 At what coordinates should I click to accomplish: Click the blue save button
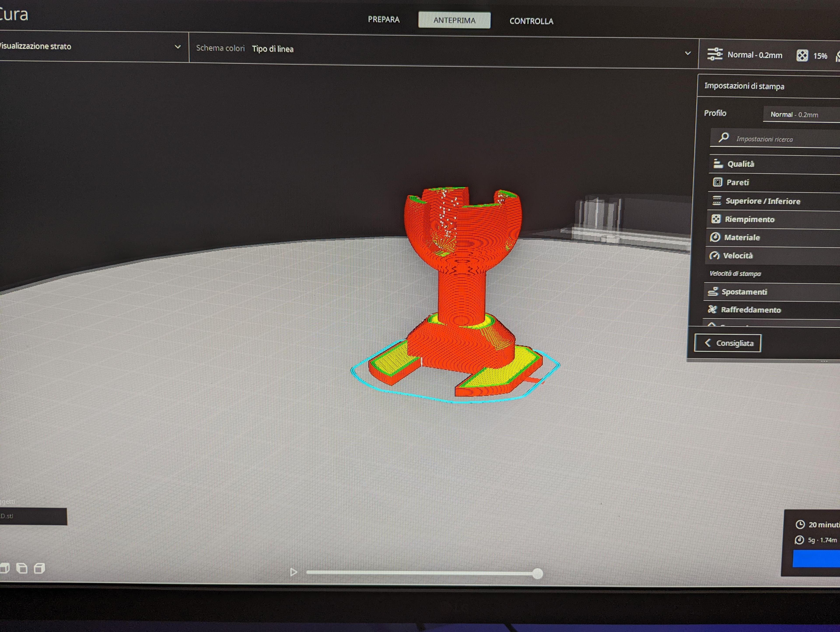click(816, 558)
